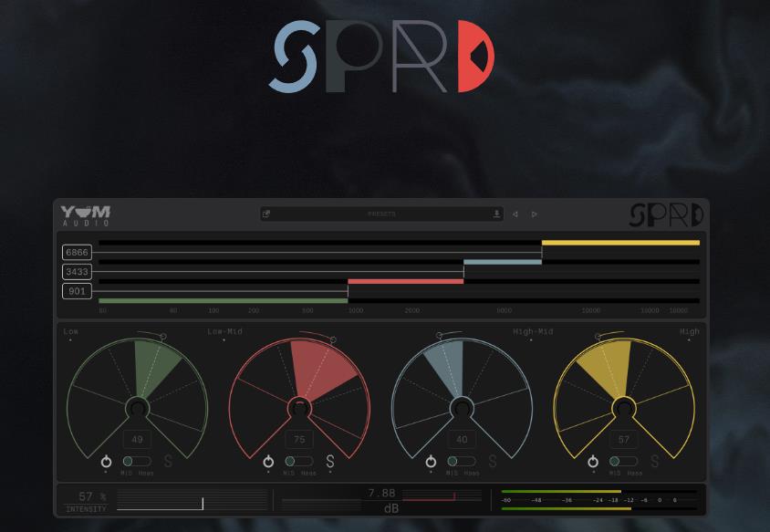Image resolution: width=770 pixels, height=532 pixels.
Task: Click the lower output level meter
Action: point(599,509)
